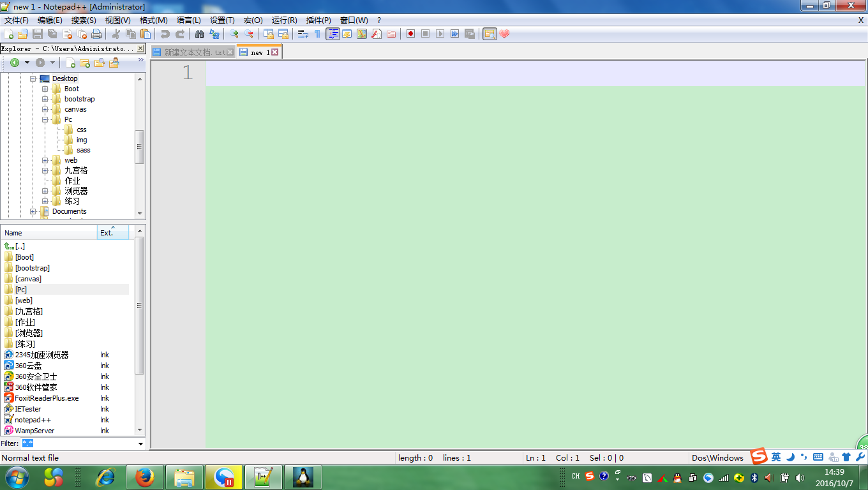868x490 pixels.
Task: Go to user folder in Explorer toolbar
Action: [115, 63]
